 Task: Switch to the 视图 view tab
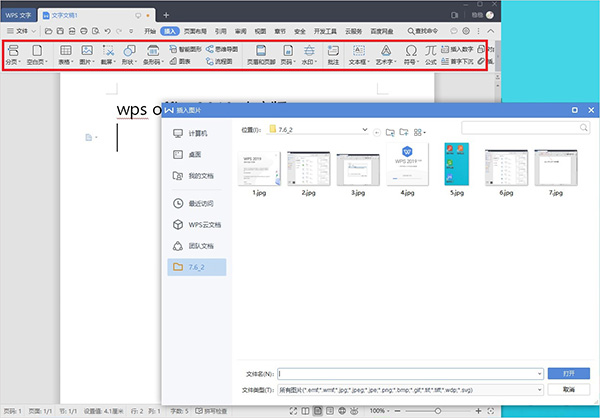[261, 31]
